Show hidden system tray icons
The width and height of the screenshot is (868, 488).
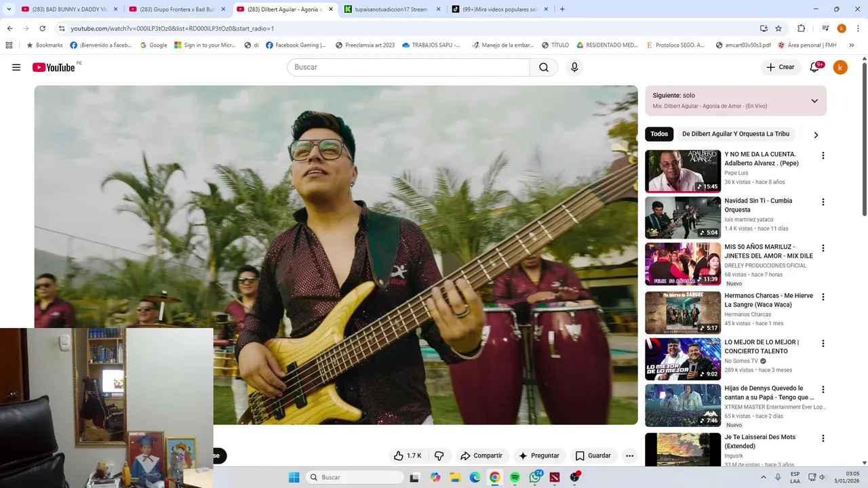(x=764, y=477)
